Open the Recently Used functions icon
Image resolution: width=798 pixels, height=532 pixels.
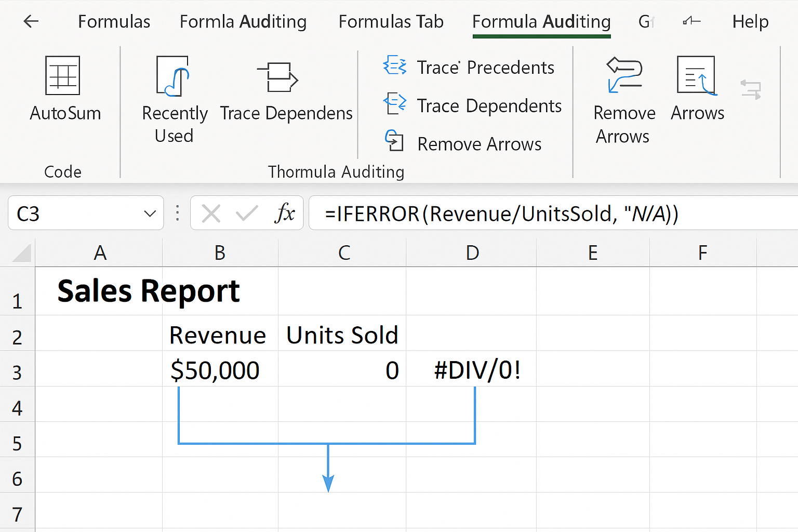(x=172, y=76)
